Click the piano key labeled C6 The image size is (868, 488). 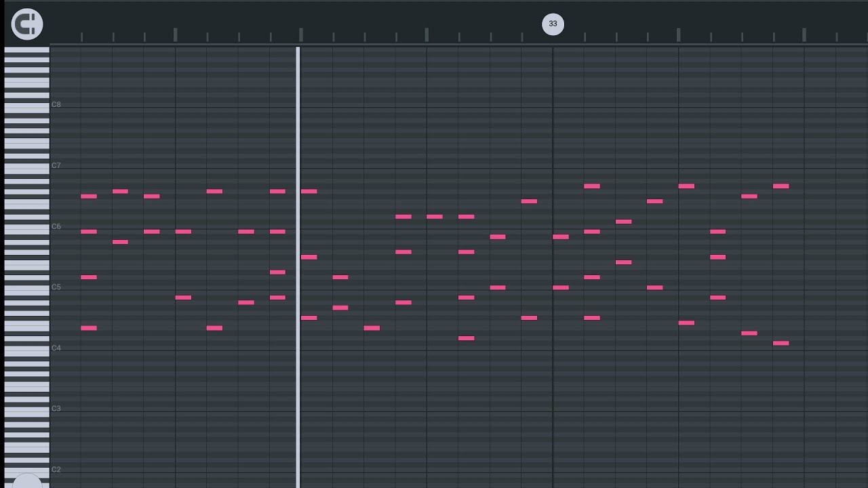pyautogui.click(x=27, y=228)
